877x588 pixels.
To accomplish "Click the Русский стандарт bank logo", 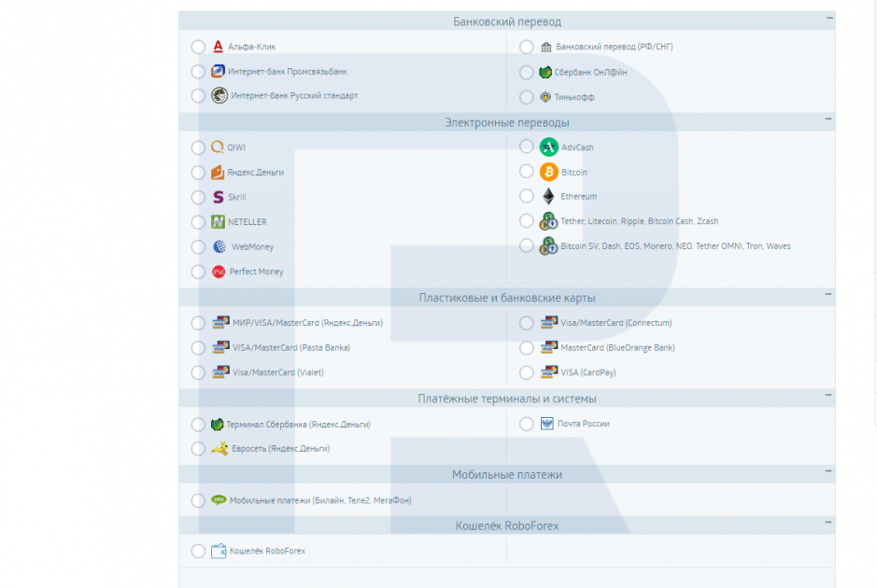I will (x=219, y=95).
